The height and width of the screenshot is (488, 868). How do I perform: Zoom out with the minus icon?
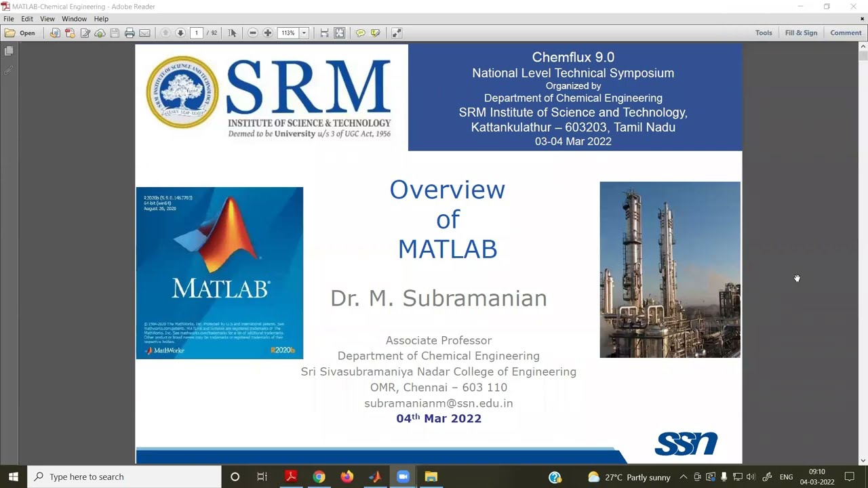pos(253,33)
